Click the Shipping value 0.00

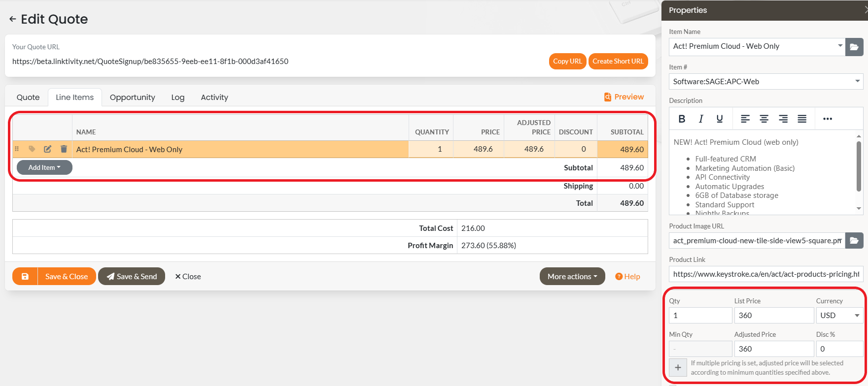636,186
